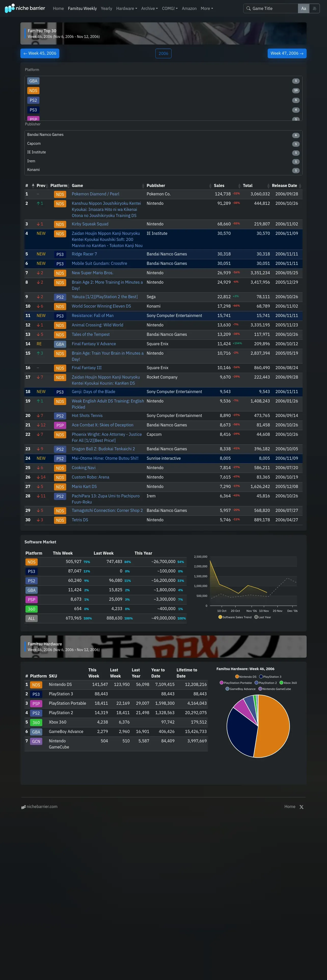The height and width of the screenshot is (980, 327).
Task: Toggle PlayStation 3 pie legend swatch
Action: click(x=261, y=677)
